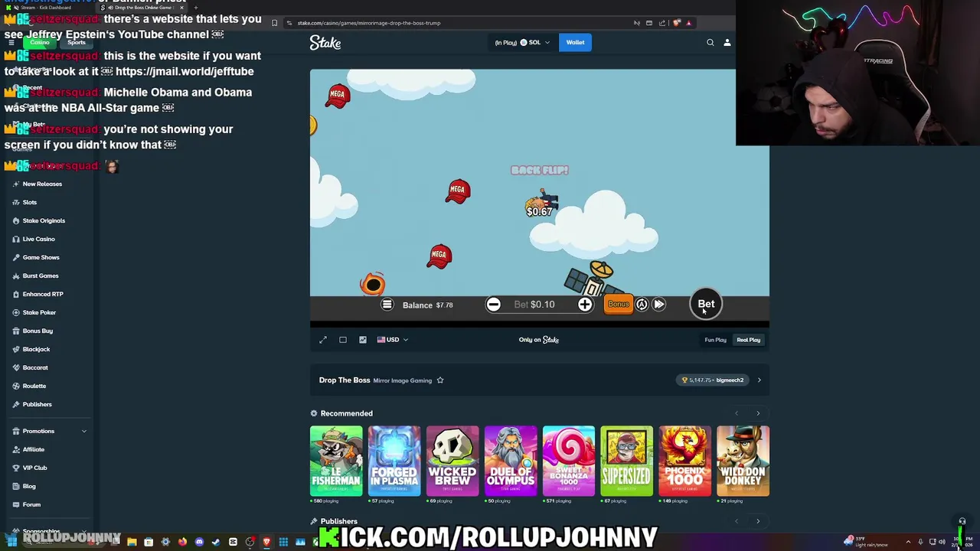
Task: Open Stake Poker in sidebar
Action: (x=48, y=312)
